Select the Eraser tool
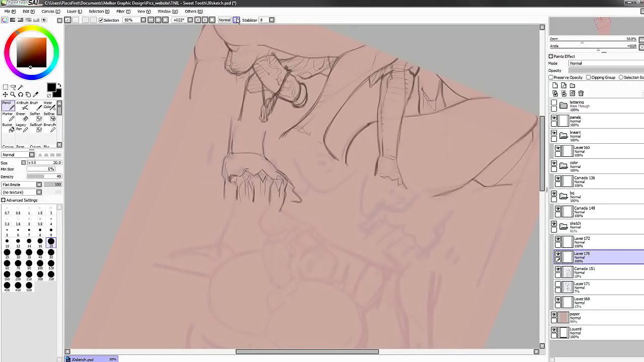Screen dimensions: 644x362 (22, 117)
